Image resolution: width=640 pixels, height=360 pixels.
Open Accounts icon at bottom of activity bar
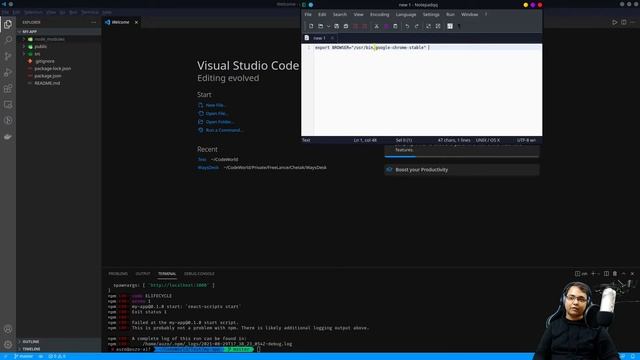point(8,329)
